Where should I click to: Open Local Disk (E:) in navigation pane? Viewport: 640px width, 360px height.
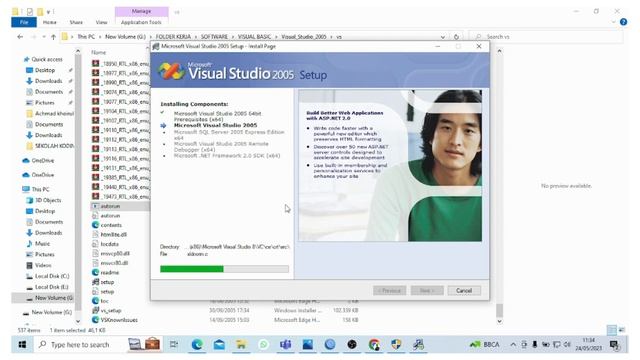[51, 287]
